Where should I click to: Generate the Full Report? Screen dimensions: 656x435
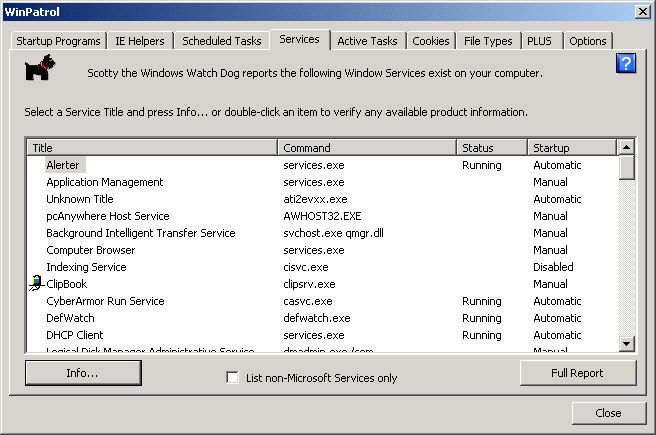pos(577,373)
